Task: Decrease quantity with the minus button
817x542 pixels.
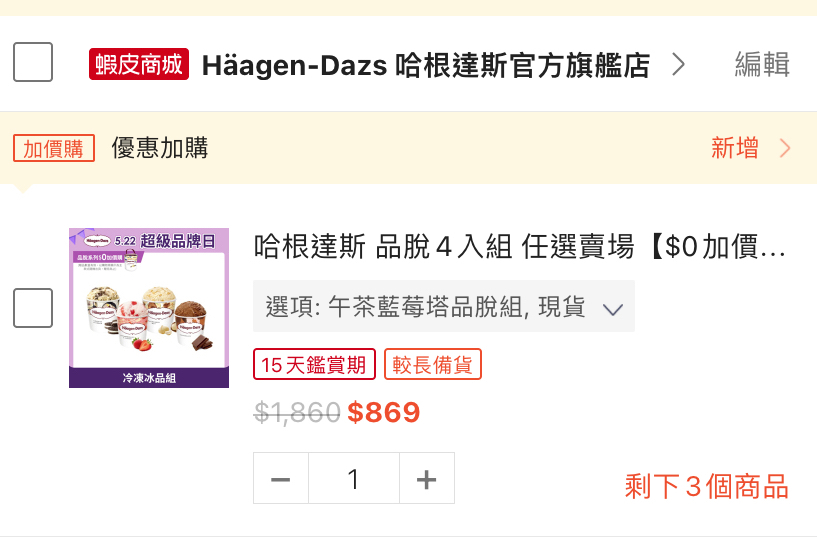Action: coord(281,478)
